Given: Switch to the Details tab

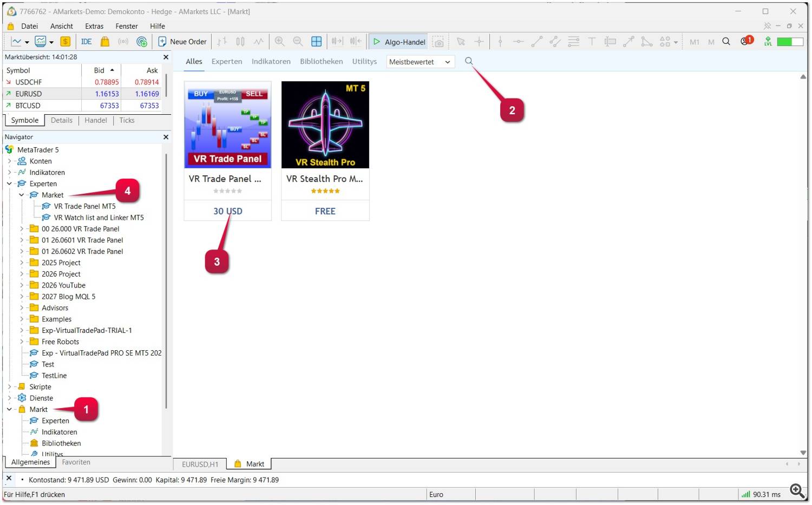Looking at the screenshot, I should [x=62, y=120].
